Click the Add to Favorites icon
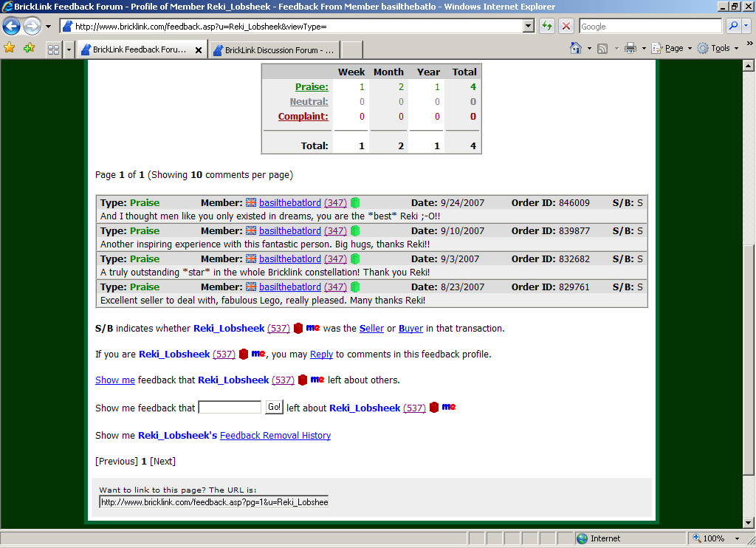This screenshot has height=548, width=756. (x=29, y=48)
